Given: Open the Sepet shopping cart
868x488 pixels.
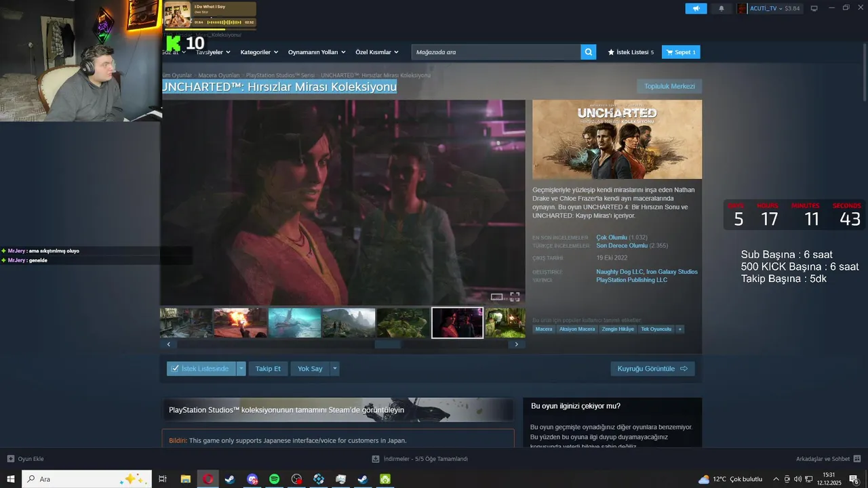Looking at the screenshot, I should (x=681, y=52).
